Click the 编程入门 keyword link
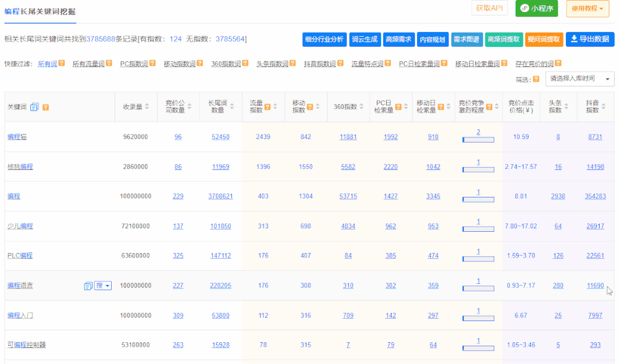The image size is (618, 364). coord(20,315)
